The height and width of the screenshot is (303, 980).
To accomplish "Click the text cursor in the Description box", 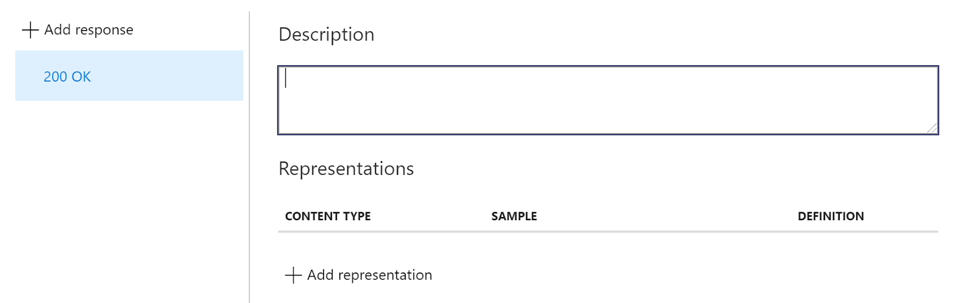I will click(286, 79).
